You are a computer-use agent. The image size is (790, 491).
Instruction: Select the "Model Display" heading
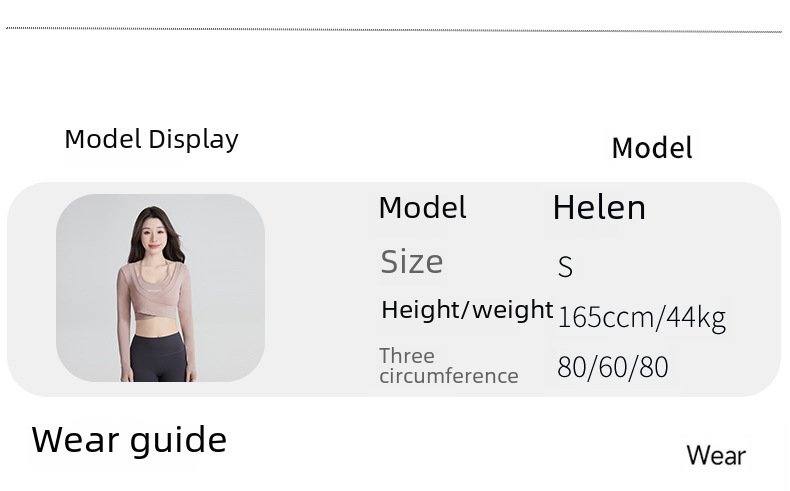coord(151,139)
